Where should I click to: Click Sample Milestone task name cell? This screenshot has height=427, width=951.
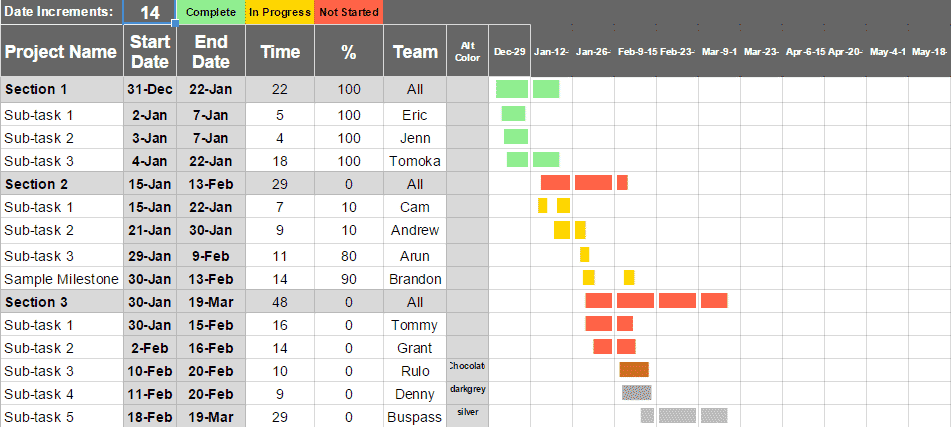coord(62,279)
